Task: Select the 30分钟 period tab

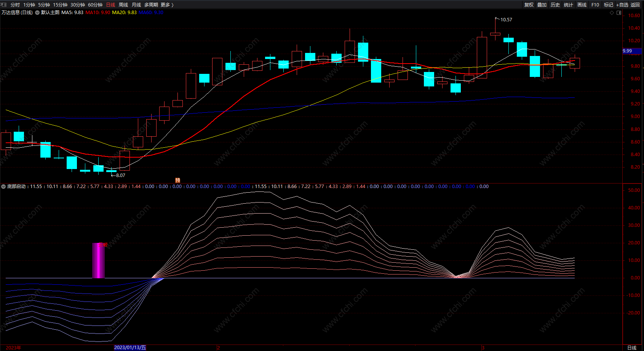Action: [78, 5]
